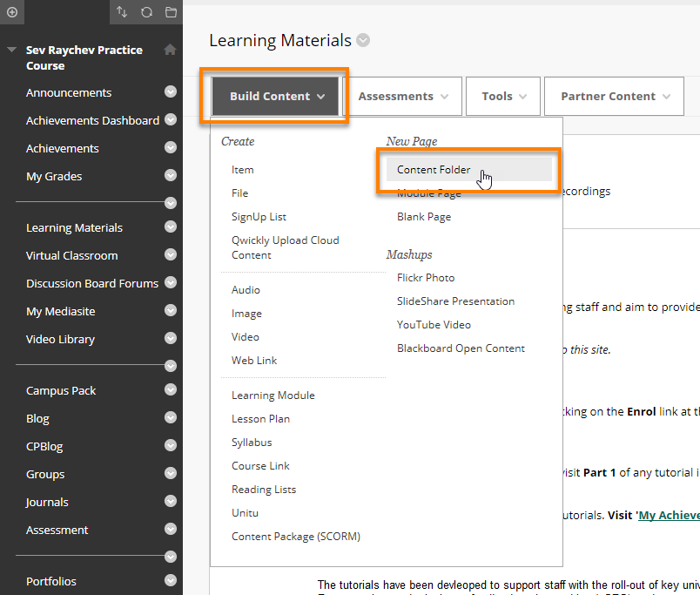This screenshot has height=595, width=700.
Task: Open the options chevron next to My Grades
Action: (171, 176)
